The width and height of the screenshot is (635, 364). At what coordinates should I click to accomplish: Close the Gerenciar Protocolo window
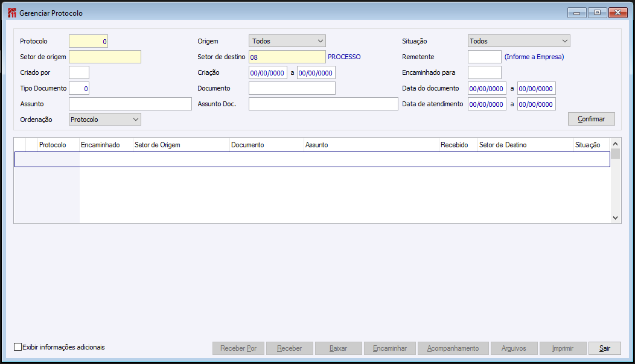(617, 13)
